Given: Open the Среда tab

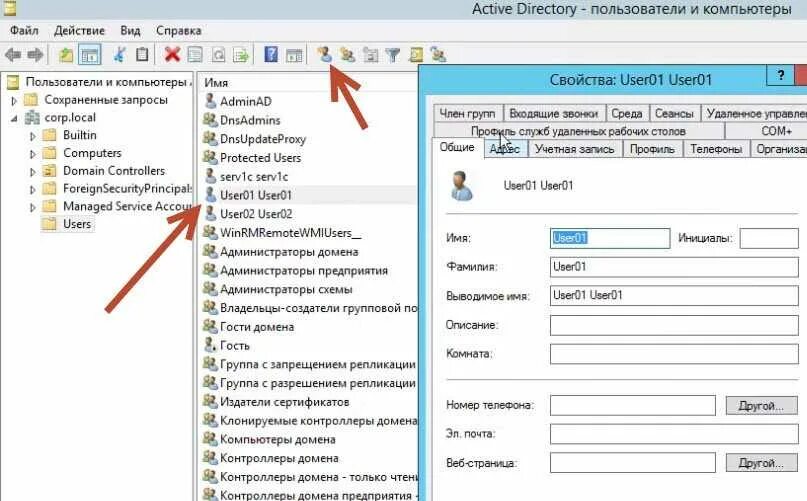Looking at the screenshot, I should click(626, 113).
